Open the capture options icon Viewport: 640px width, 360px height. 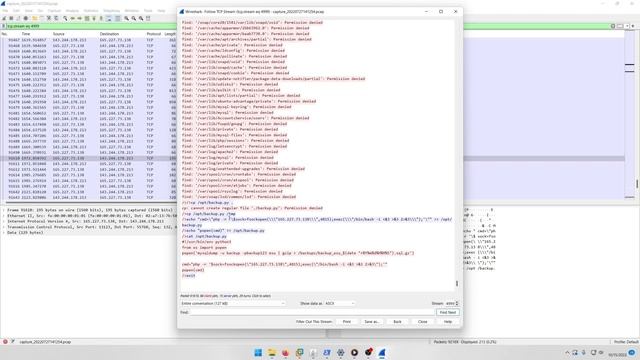[26, 18]
